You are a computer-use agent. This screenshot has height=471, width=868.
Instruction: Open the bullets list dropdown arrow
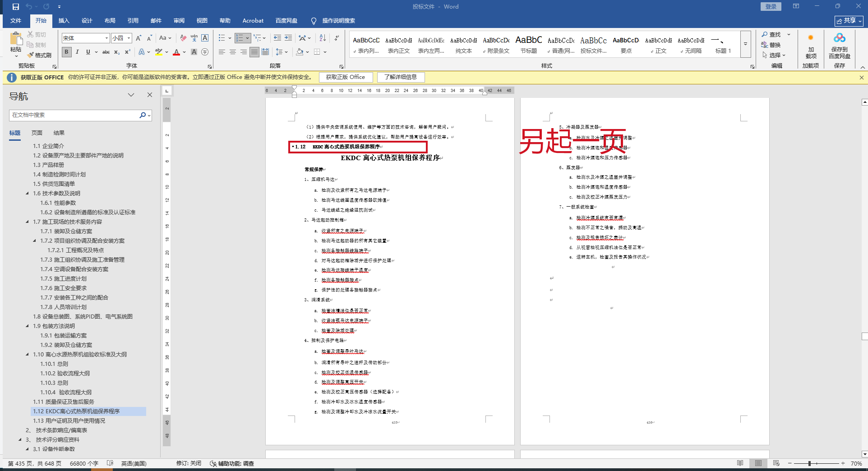[x=230, y=38]
